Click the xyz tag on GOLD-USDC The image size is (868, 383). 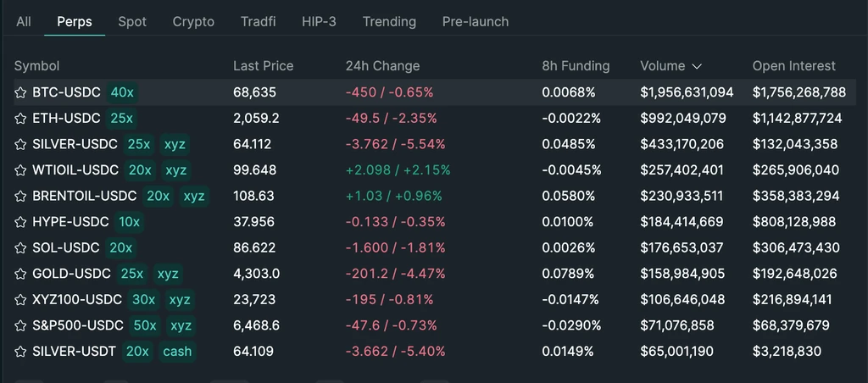[168, 274]
